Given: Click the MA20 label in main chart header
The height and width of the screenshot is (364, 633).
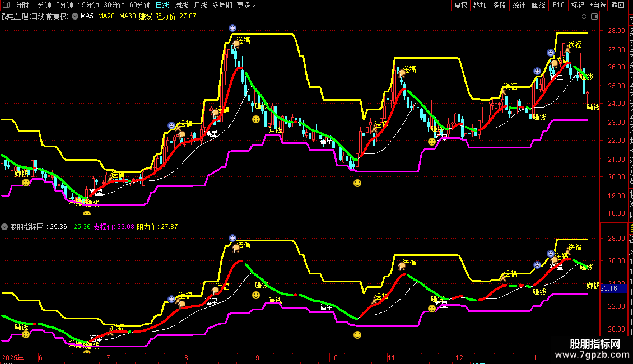Looking at the screenshot, I should pyautogui.click(x=108, y=17).
